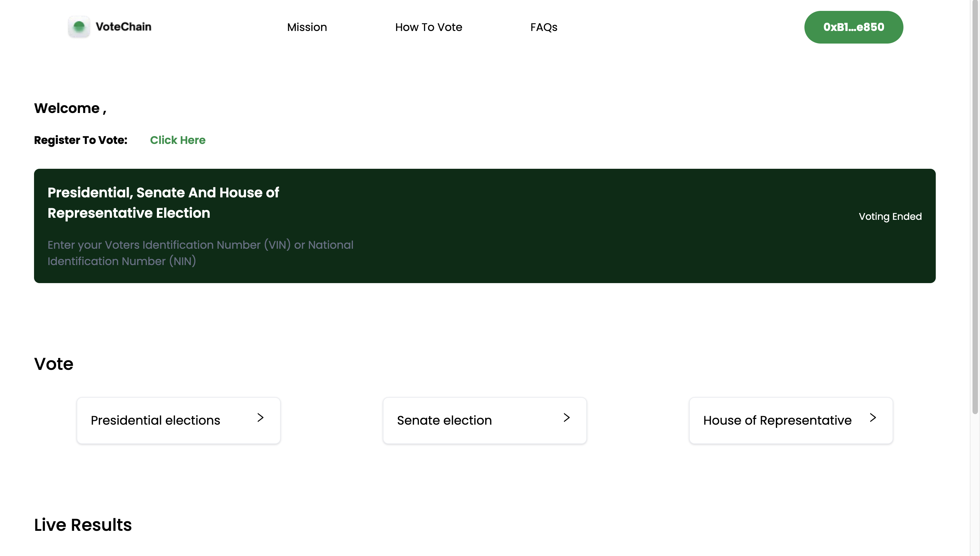Open the House of Representative card
Viewport: 980px width, 556px height.
pos(777,420)
